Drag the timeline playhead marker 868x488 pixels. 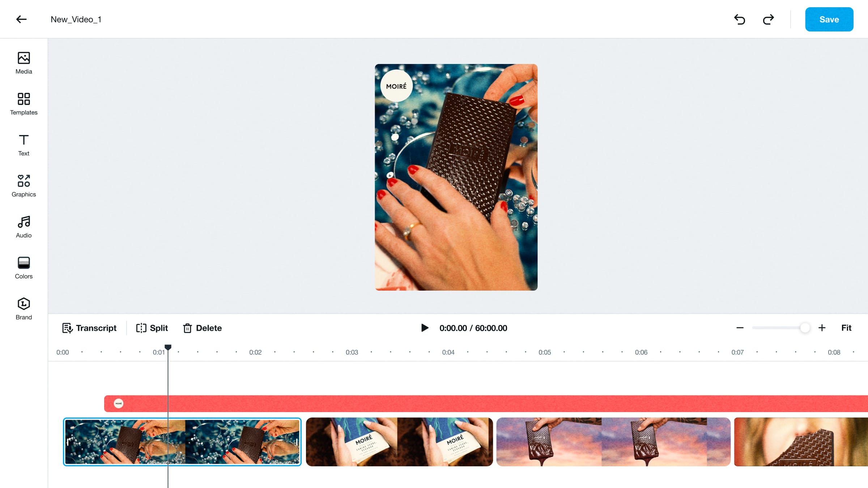pyautogui.click(x=168, y=347)
